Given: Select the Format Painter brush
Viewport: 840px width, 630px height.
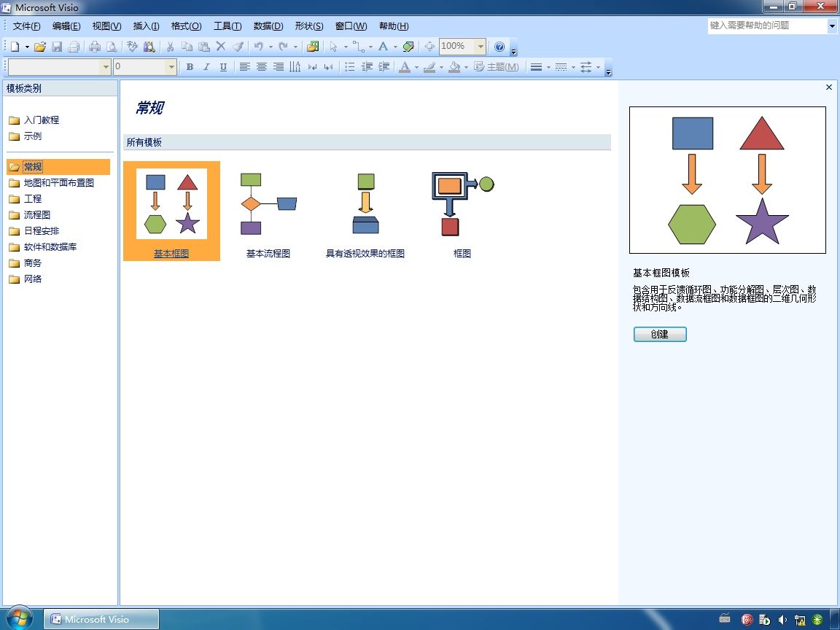Looking at the screenshot, I should pos(238,47).
